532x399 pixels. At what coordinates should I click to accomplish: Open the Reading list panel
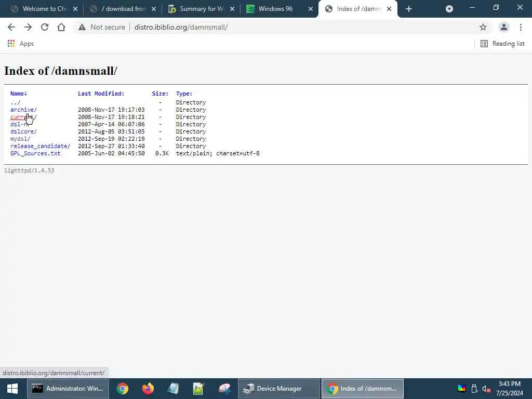[502, 44]
